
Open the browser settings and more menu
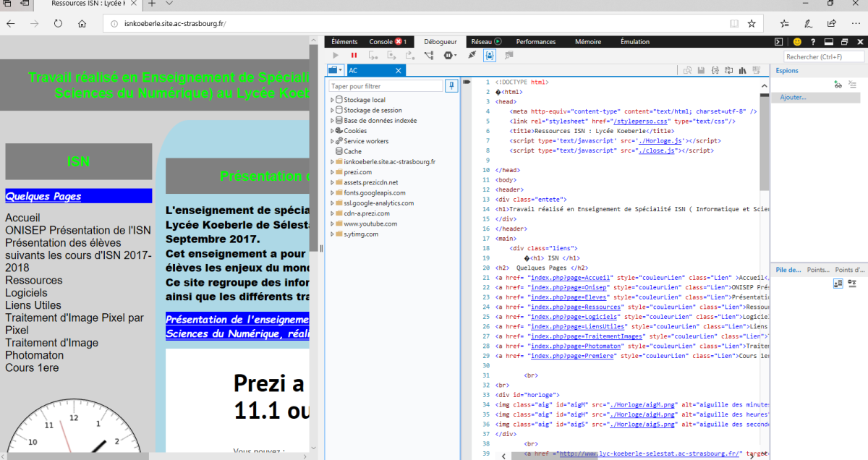point(854,23)
